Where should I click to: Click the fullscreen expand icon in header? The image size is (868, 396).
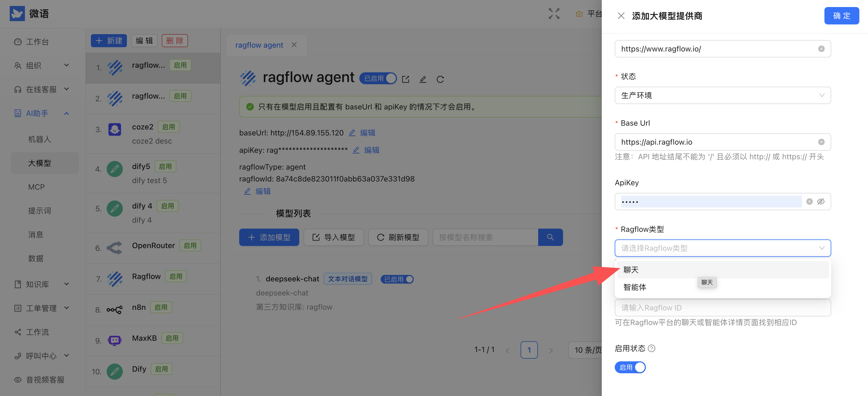pos(554,14)
